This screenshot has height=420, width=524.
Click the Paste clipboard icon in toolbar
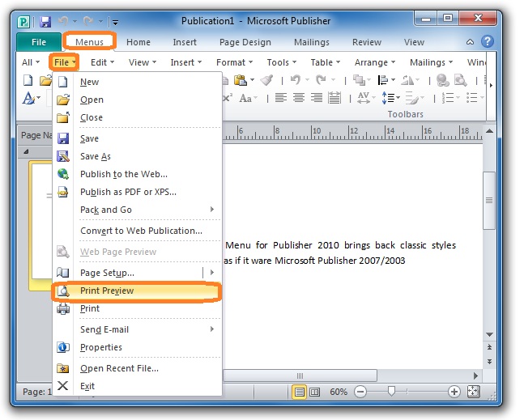(240, 80)
